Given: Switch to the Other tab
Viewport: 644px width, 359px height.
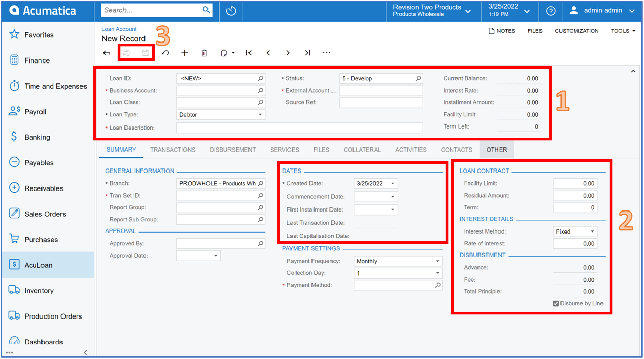Looking at the screenshot, I should [x=496, y=150].
